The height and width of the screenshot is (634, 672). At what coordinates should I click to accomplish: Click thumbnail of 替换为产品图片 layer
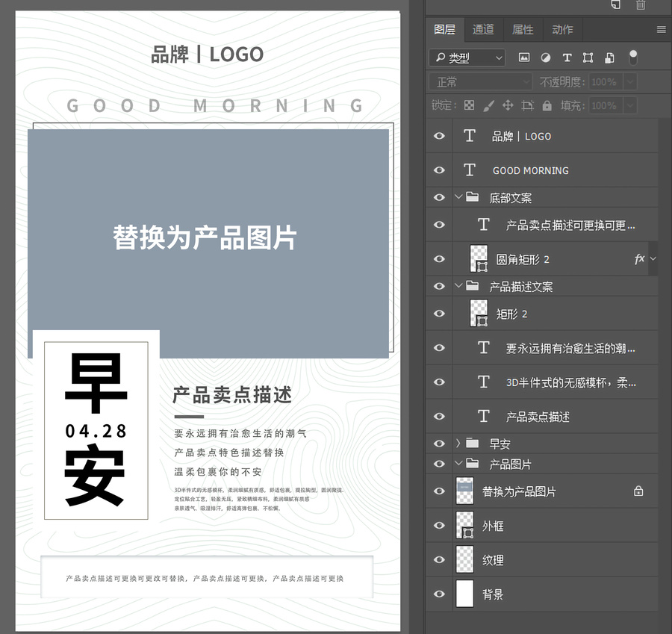(465, 491)
